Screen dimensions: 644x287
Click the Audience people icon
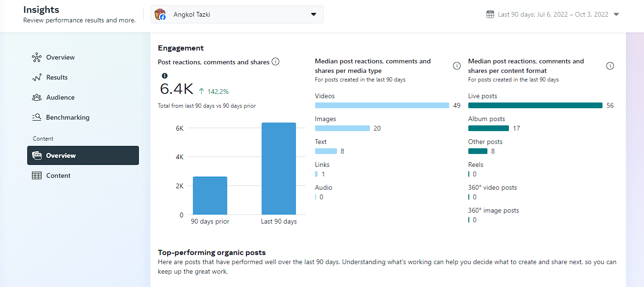point(37,98)
